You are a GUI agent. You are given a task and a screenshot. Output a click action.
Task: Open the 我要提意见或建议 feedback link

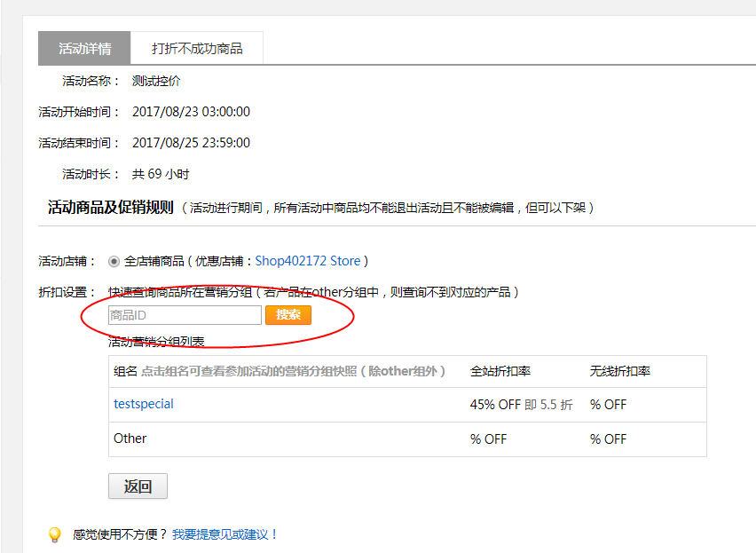[x=224, y=534]
